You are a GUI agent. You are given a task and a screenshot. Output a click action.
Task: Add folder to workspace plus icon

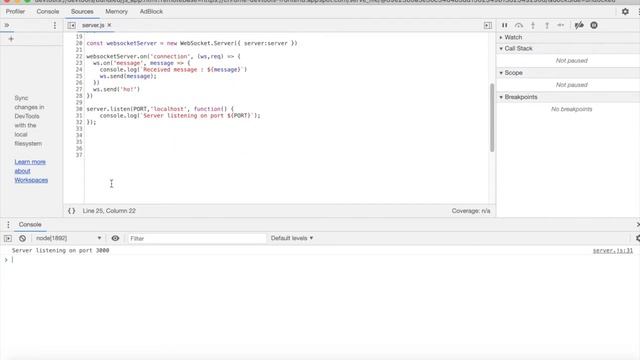pos(11,39)
